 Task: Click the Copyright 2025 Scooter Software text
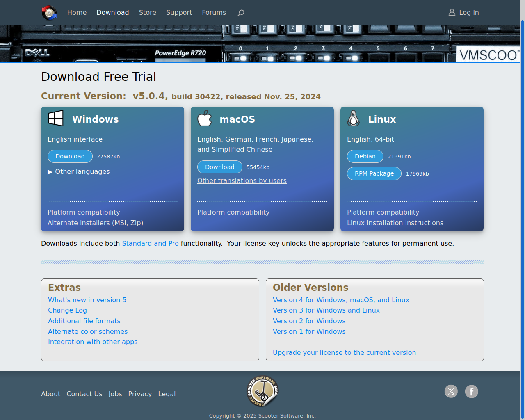tap(262, 415)
